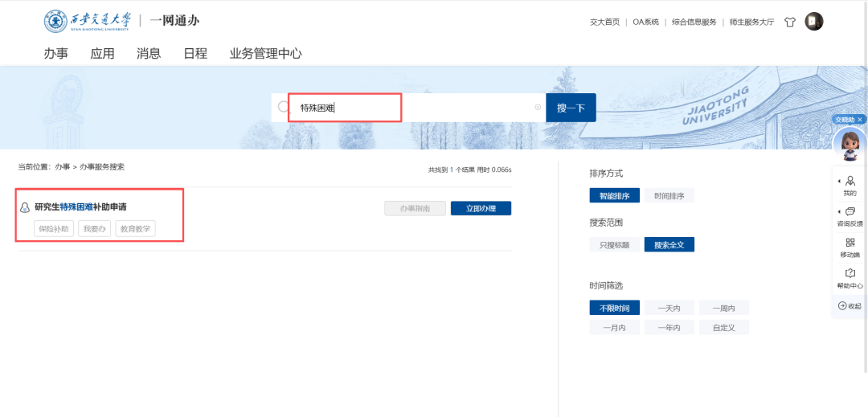This screenshot has height=417, width=868.
Task: Select 智能排序 sort option
Action: pyautogui.click(x=615, y=196)
